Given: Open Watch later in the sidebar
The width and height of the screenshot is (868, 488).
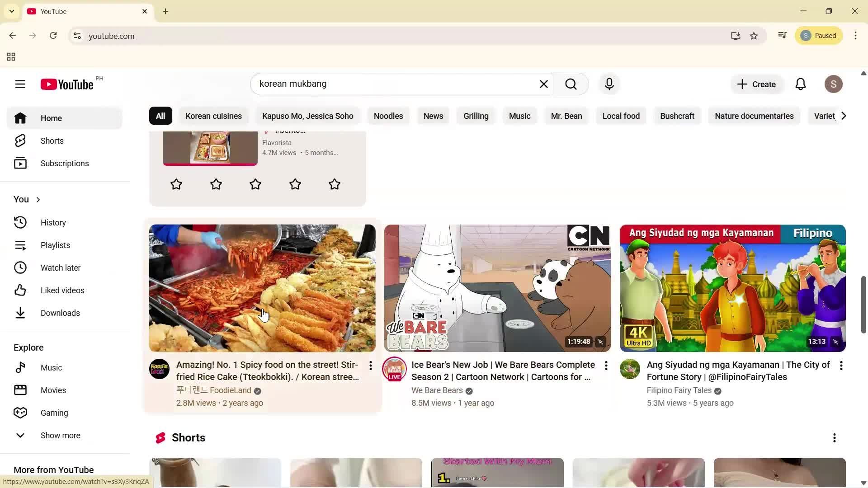Looking at the screenshot, I should [61, 267].
